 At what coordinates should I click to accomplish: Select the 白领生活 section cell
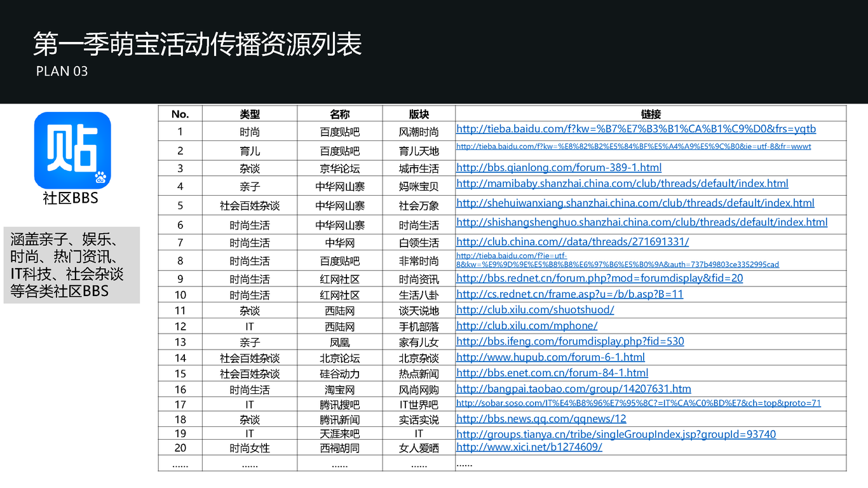[419, 243]
